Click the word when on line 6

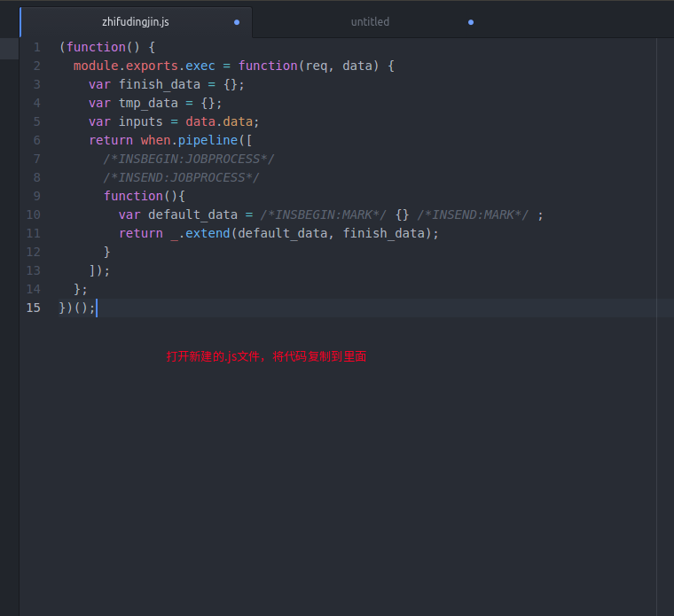click(155, 140)
